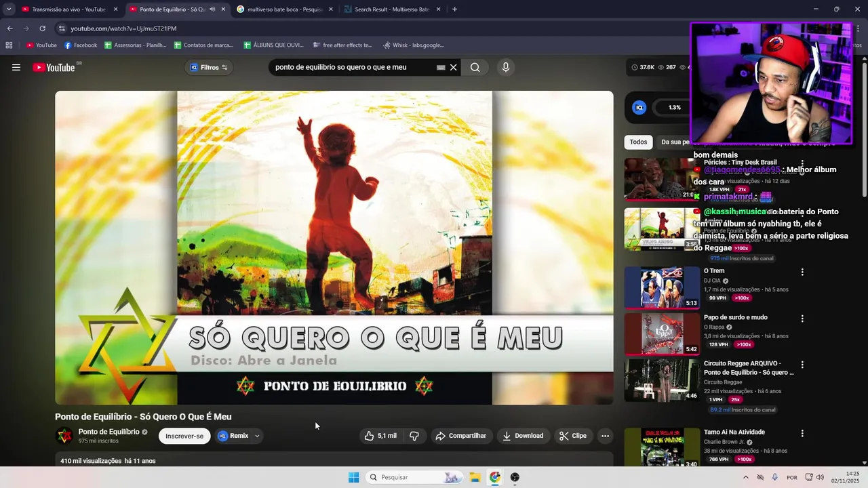Screen dimensions: 868x488
Task: Open more actions three-dot menu below video
Action: [605, 436]
